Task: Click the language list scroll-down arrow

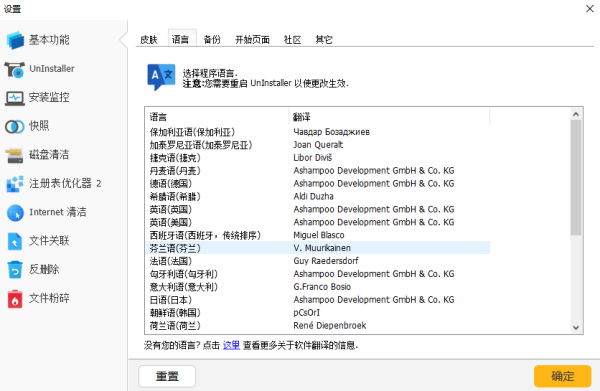Action: pyautogui.click(x=576, y=327)
